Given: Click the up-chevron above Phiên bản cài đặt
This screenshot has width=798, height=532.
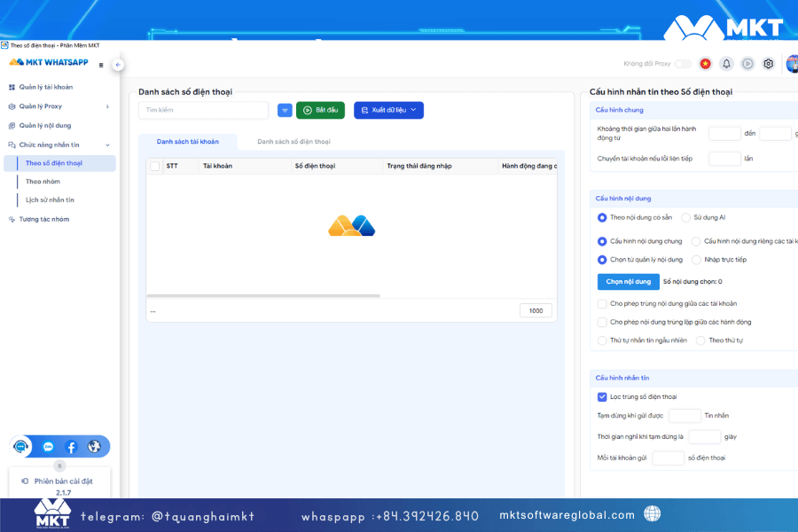Looking at the screenshot, I should coord(59,465).
